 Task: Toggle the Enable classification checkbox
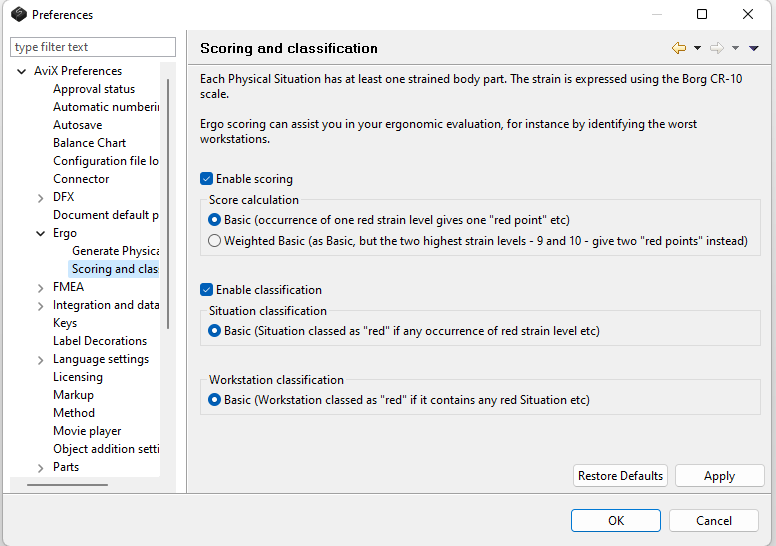pos(207,290)
